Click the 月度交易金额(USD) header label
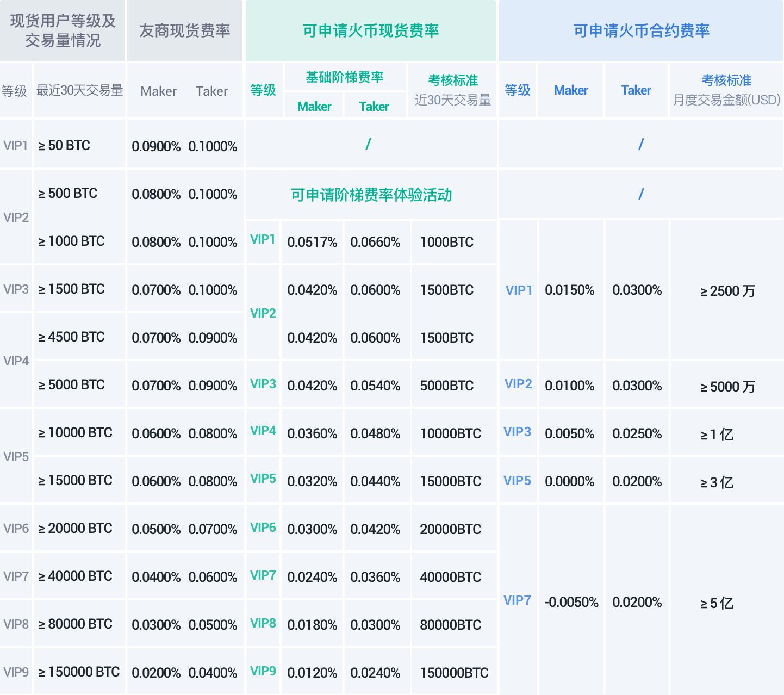This screenshot has height=695, width=784. coord(727,100)
